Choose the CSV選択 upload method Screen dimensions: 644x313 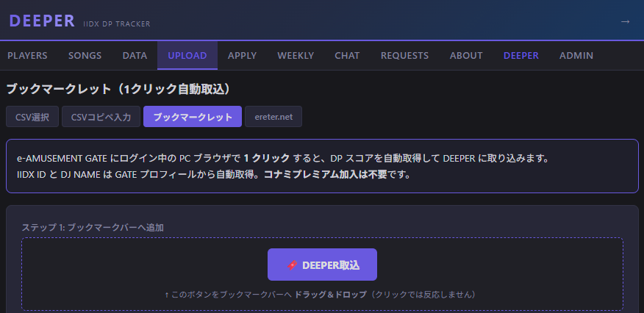tap(32, 117)
